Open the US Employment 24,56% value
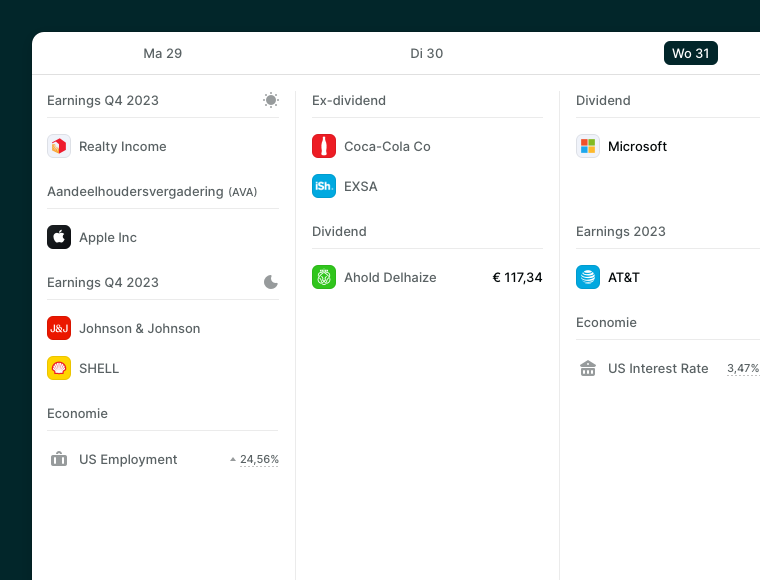 [258, 460]
